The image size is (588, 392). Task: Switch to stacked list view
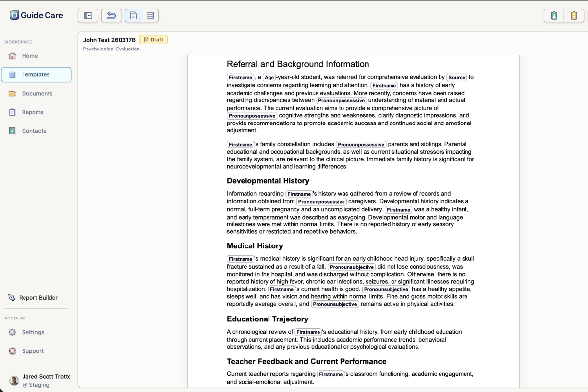(150, 16)
